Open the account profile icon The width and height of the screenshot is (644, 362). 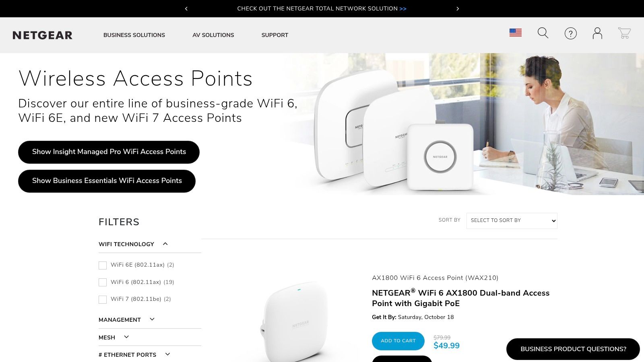(597, 33)
